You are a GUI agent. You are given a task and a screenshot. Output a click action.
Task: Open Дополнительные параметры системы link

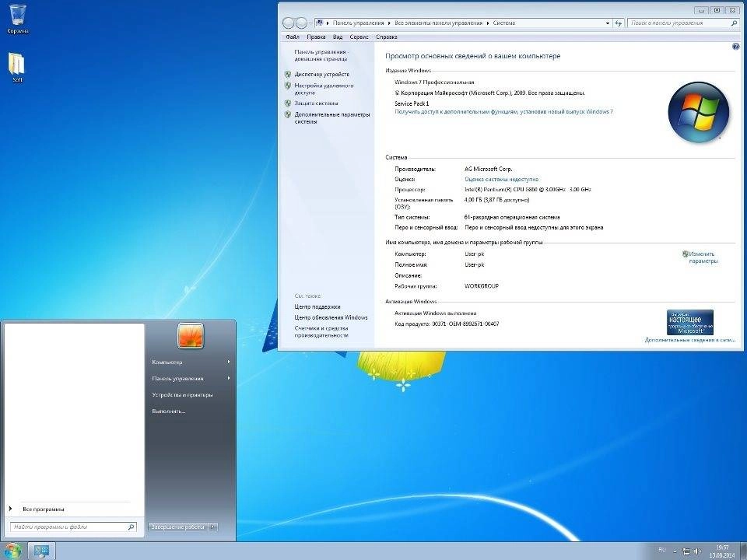[332, 118]
